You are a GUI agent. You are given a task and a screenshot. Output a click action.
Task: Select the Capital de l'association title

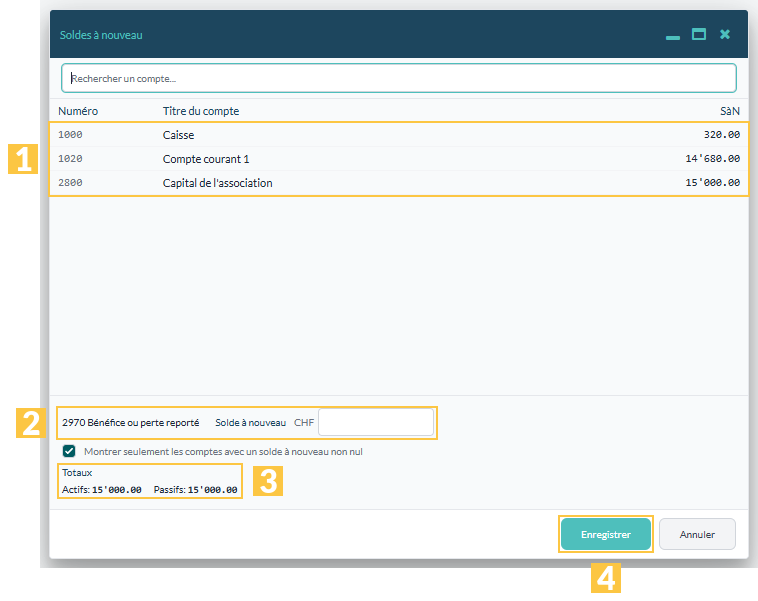[218, 183]
